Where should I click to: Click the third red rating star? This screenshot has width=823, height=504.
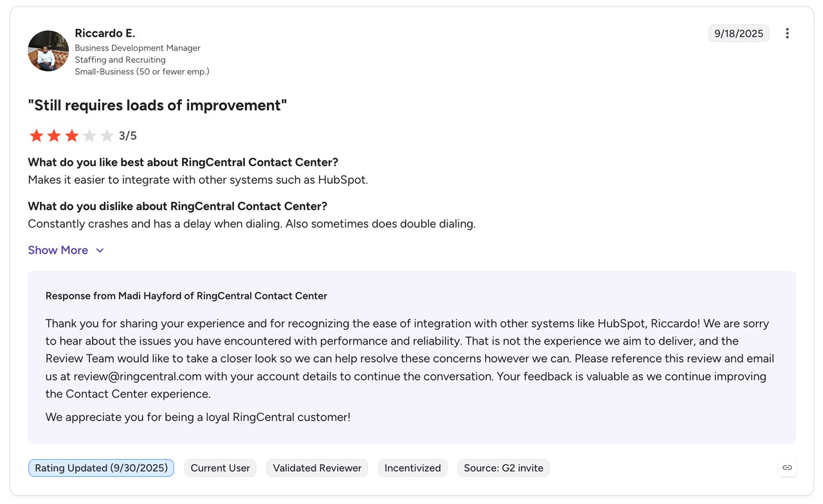click(71, 136)
